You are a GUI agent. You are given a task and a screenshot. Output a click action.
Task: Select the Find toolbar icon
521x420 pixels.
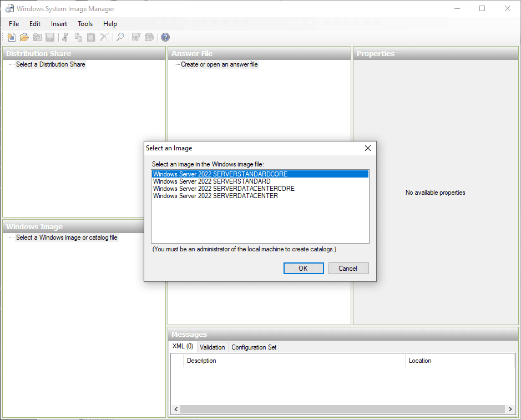(120, 37)
